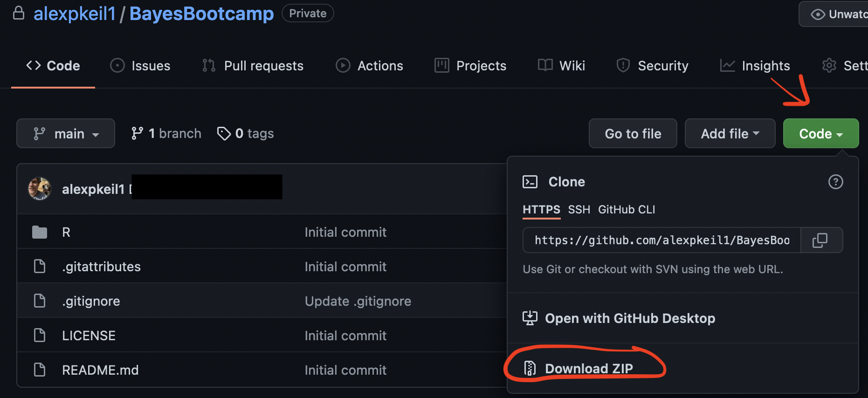Open the Projects tab
868x398 pixels.
coord(470,66)
